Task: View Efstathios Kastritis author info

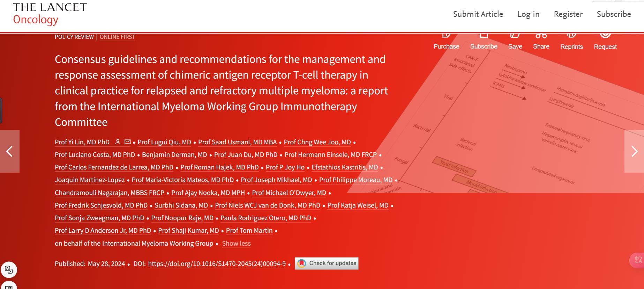Action: tap(345, 167)
